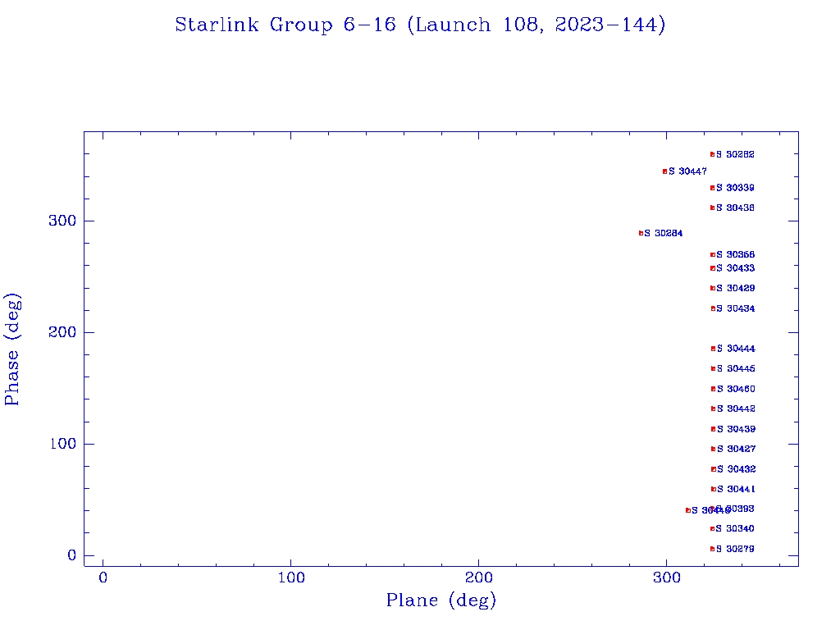Click the red marker for S 30339
The image size is (840, 630).
(x=712, y=188)
